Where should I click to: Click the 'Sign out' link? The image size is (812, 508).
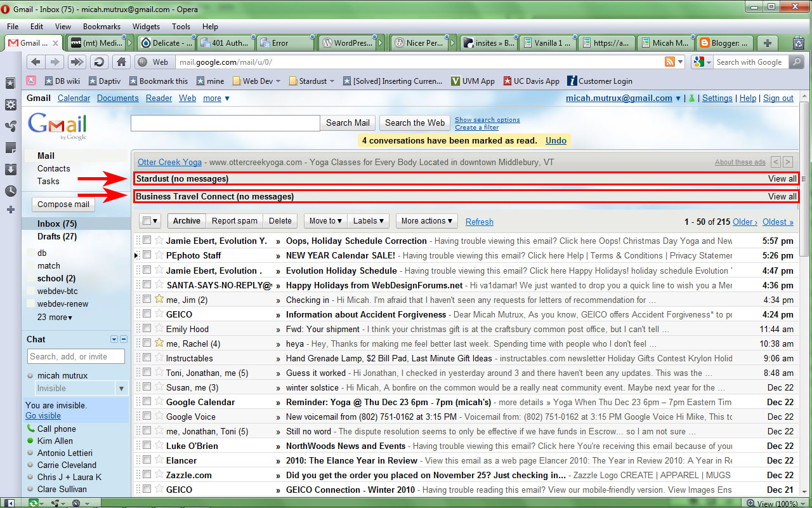click(x=778, y=98)
